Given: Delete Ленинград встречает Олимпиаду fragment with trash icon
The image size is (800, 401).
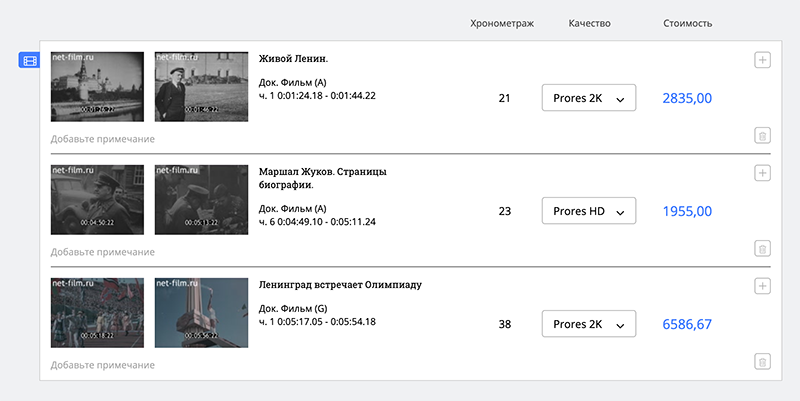Looking at the screenshot, I should point(762,362).
